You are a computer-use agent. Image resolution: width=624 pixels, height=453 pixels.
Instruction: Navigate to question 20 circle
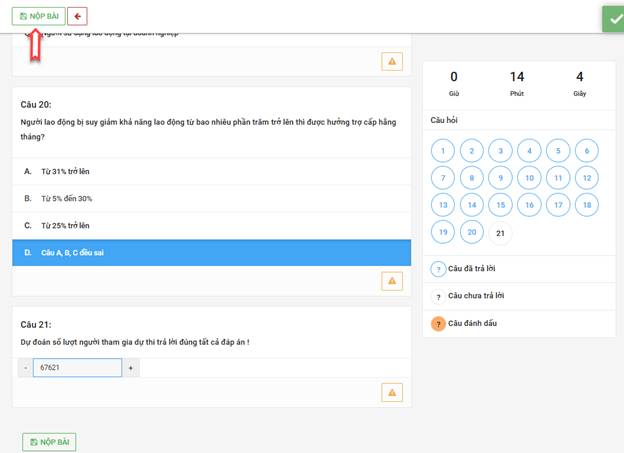tap(472, 232)
